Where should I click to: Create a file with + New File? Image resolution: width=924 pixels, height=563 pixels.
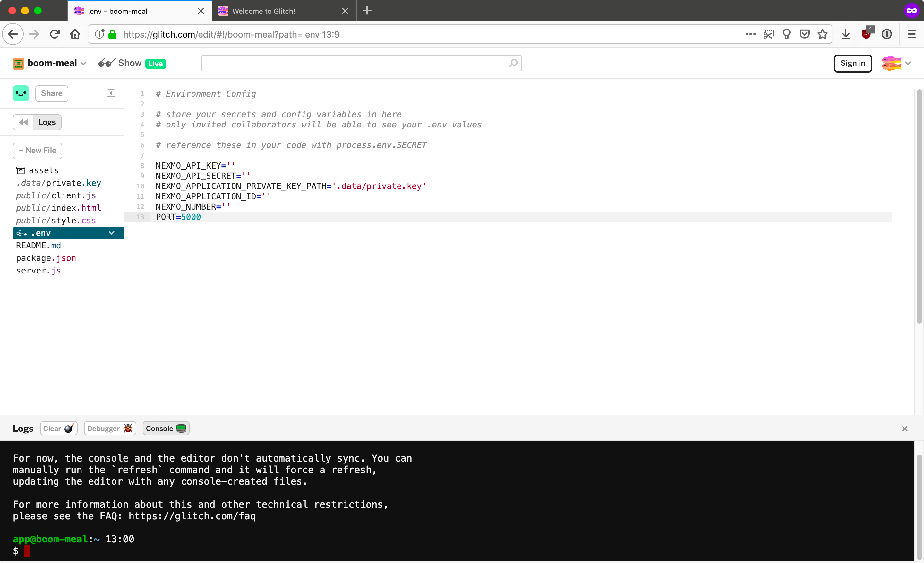point(38,151)
